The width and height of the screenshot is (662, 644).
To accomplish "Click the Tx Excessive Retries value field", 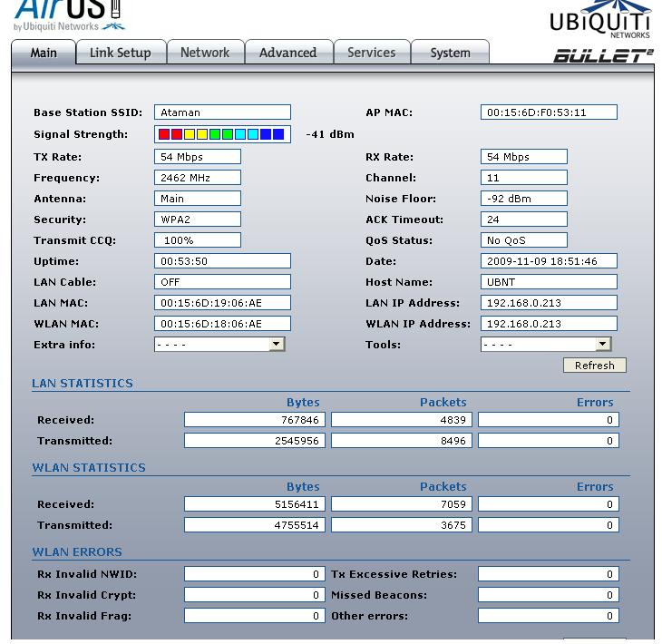I will (549, 574).
